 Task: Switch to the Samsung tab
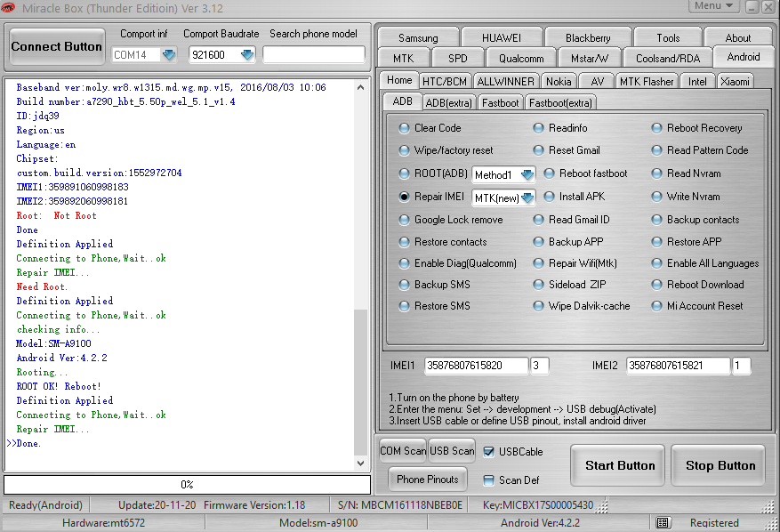418,38
